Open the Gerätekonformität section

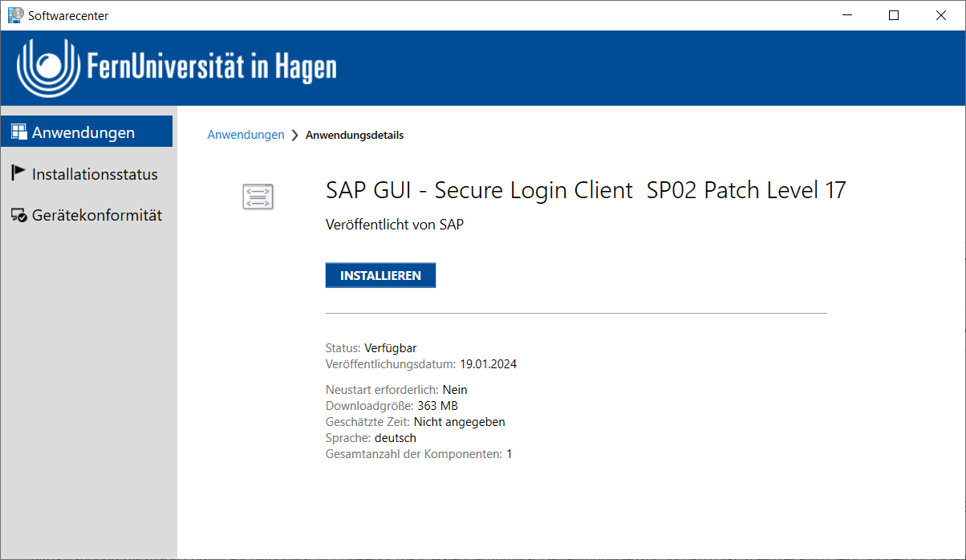(97, 216)
